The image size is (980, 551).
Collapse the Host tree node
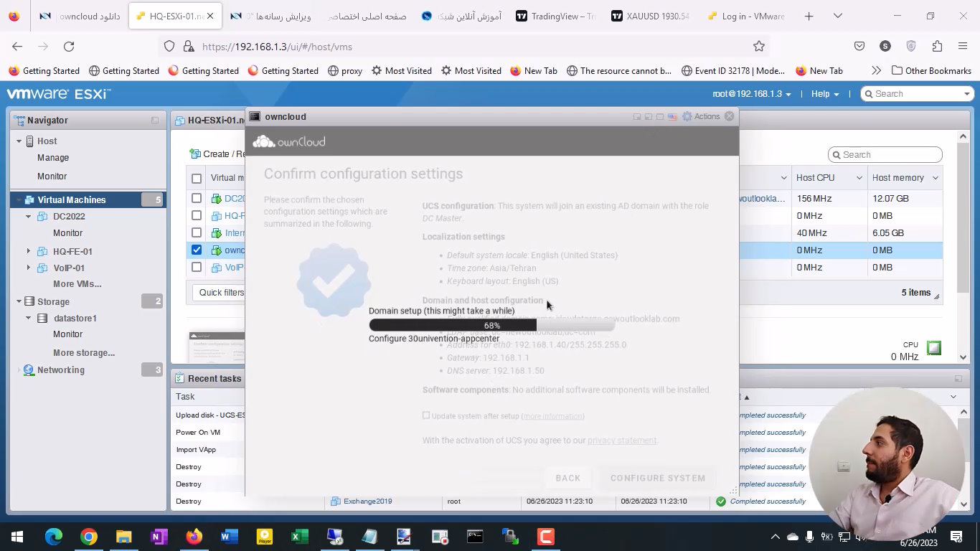(x=19, y=141)
